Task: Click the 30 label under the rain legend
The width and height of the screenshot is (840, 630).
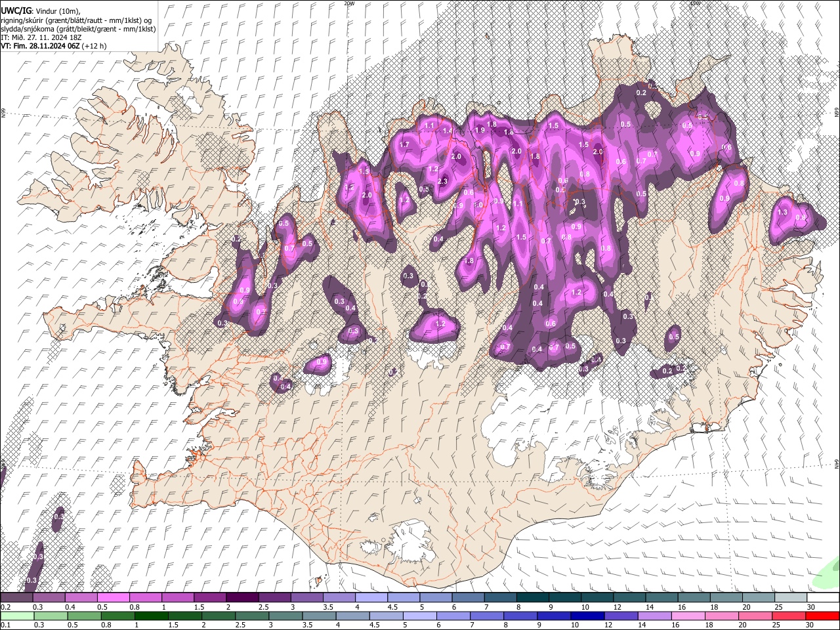Action: [x=811, y=625]
